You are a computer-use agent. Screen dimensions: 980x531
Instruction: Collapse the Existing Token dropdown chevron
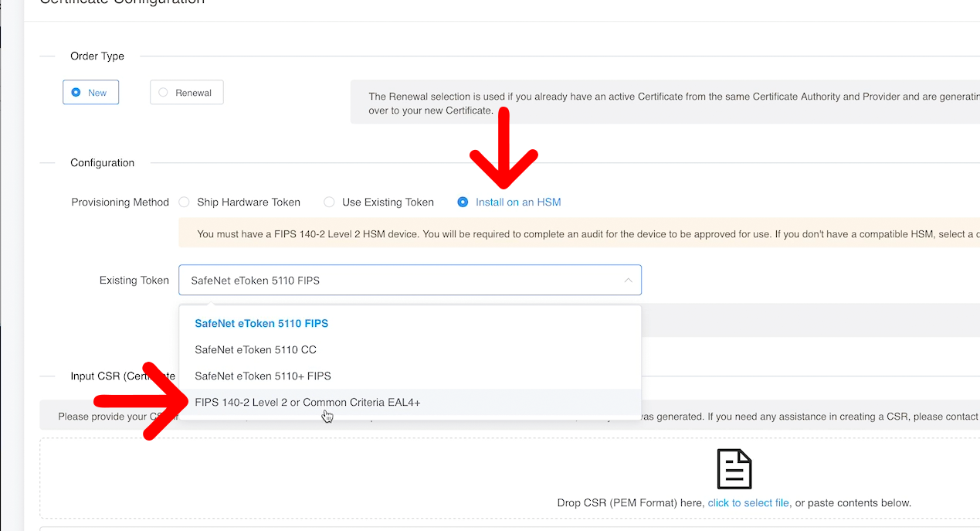[629, 280]
